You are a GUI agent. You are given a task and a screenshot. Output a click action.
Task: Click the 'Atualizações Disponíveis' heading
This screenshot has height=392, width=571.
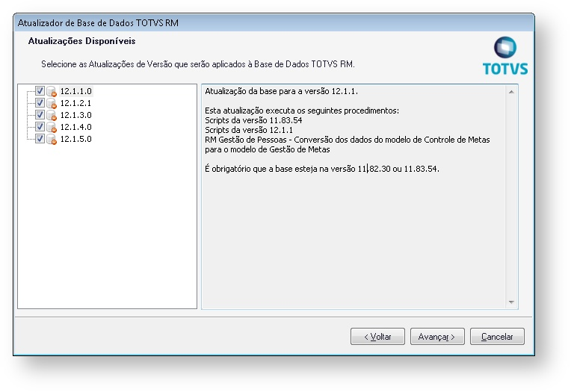(81, 41)
